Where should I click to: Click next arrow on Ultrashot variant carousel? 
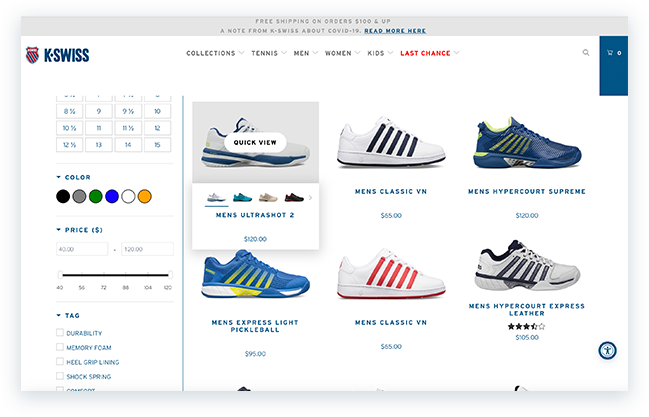(x=310, y=198)
